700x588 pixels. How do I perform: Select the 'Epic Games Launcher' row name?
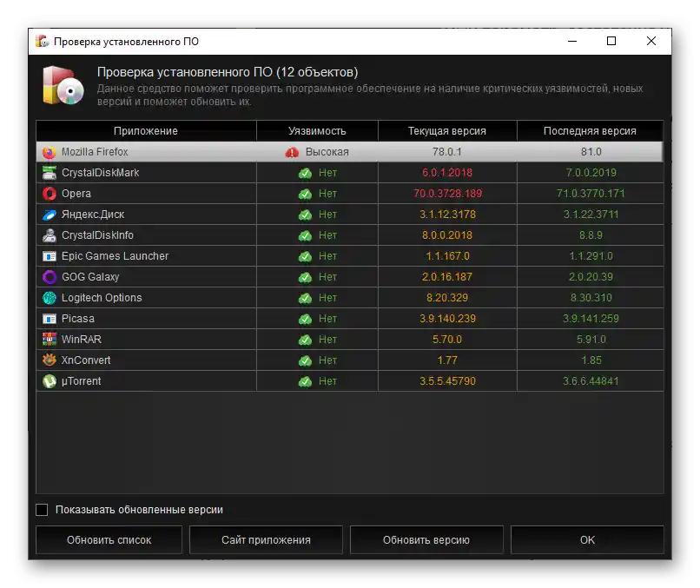[x=116, y=256]
